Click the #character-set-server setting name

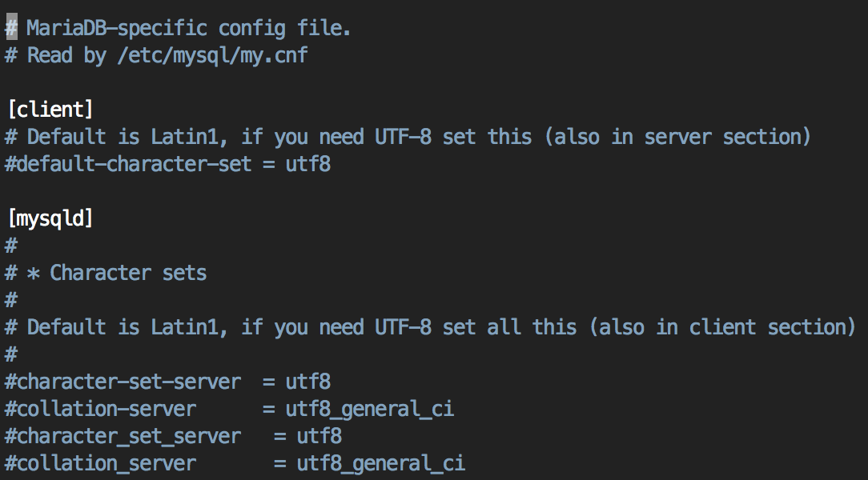[123, 382]
